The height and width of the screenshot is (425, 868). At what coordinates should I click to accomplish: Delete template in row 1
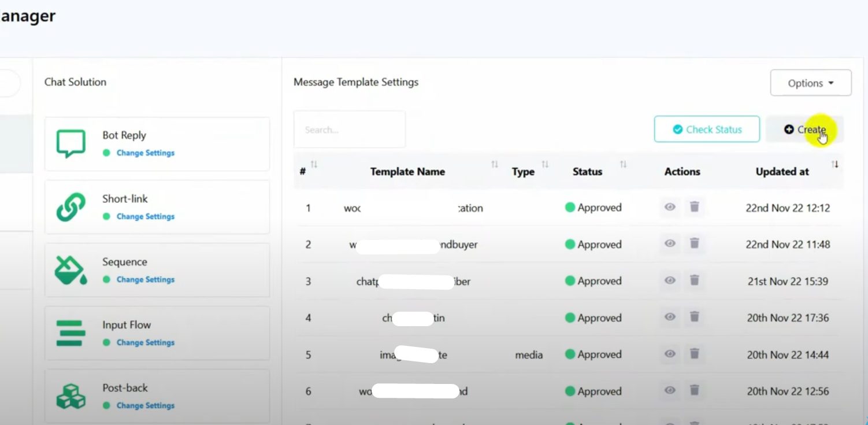click(x=695, y=207)
